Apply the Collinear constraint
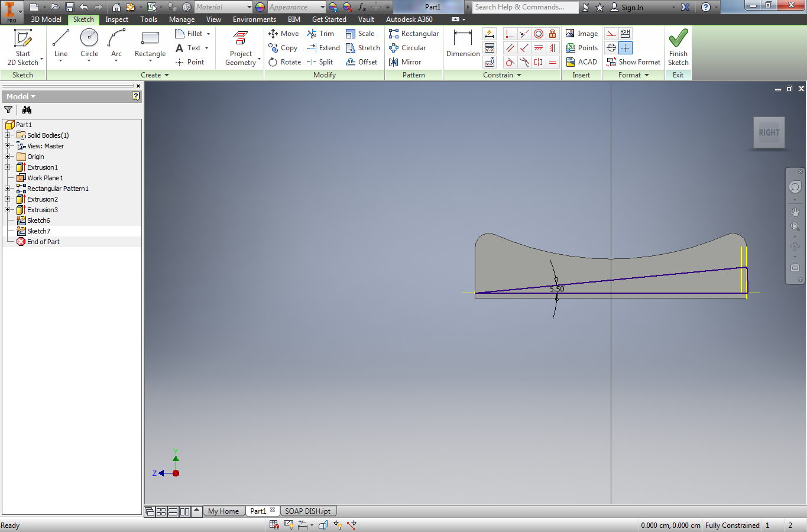Viewport: 807px width, 532px height. tap(524, 34)
